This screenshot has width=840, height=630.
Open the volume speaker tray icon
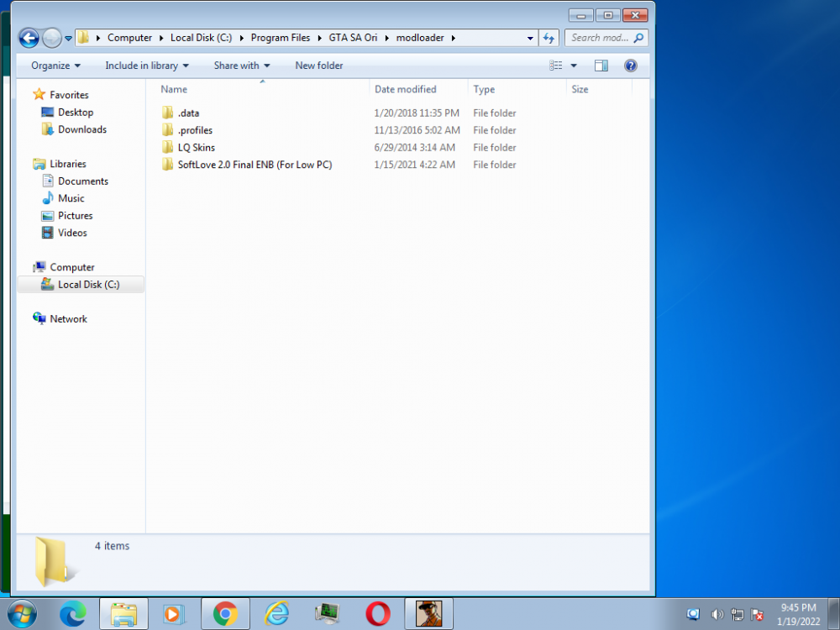717,615
